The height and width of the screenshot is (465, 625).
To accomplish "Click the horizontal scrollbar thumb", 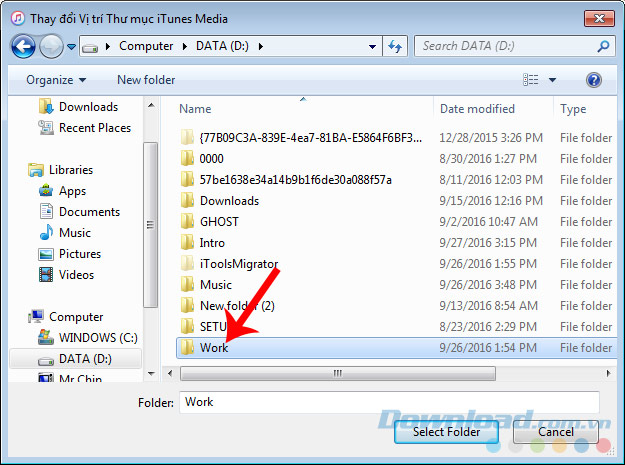I will coord(338,374).
